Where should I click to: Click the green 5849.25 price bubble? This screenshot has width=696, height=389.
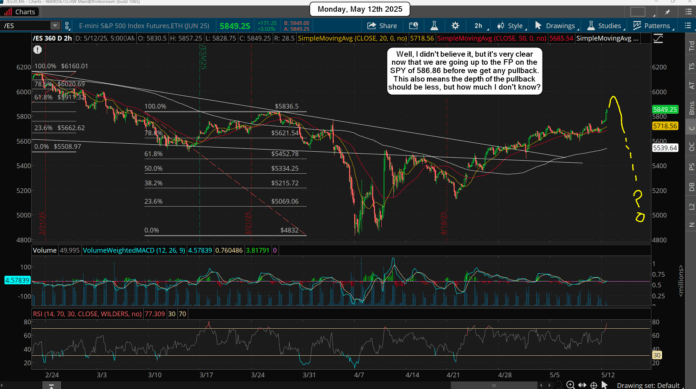pyautogui.click(x=665, y=110)
